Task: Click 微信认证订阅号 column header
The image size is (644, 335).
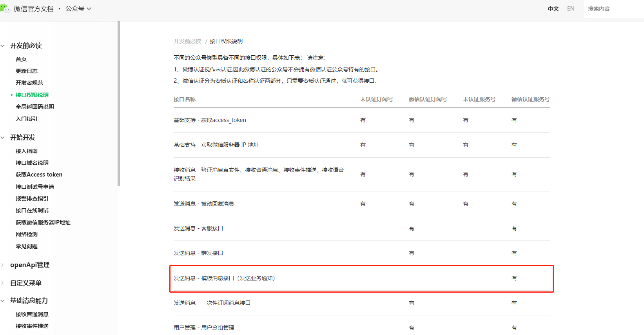Action: pyautogui.click(x=428, y=99)
